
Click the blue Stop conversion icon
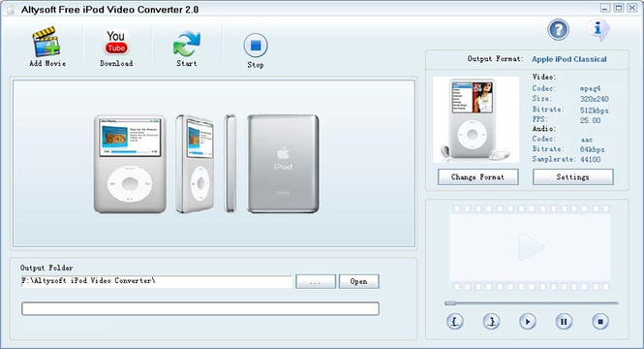(x=256, y=46)
